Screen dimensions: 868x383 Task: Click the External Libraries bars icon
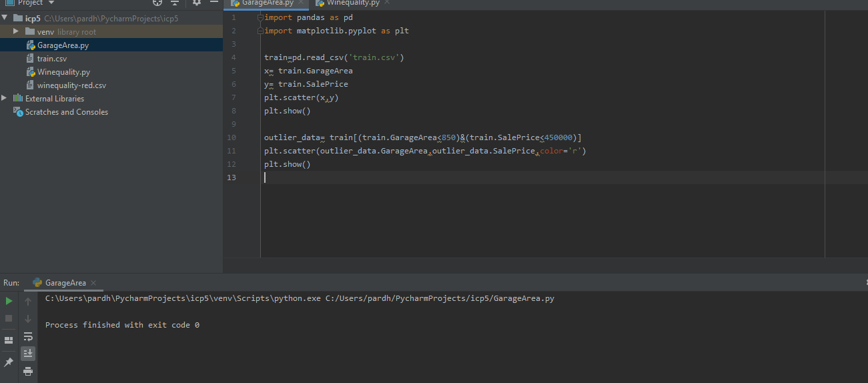[x=18, y=99]
